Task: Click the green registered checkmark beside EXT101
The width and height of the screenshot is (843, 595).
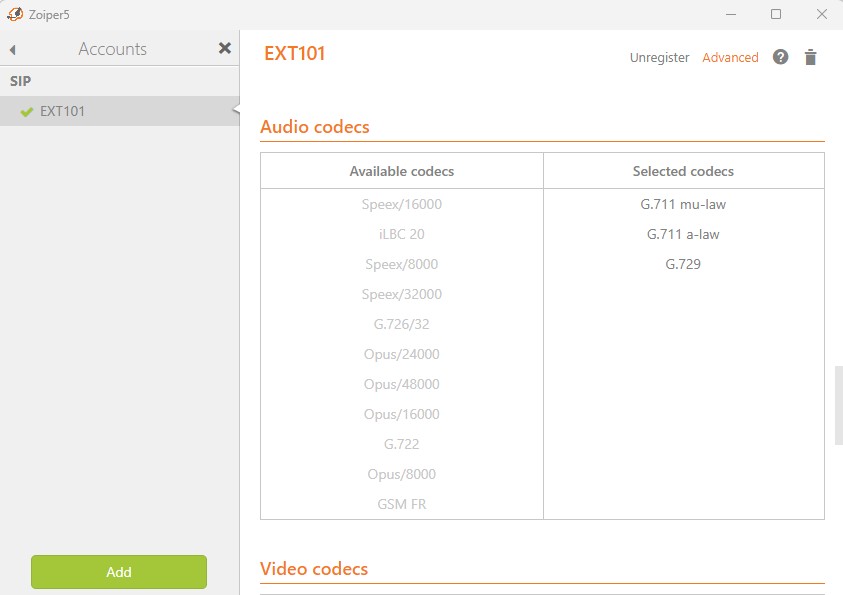Action: (x=26, y=112)
